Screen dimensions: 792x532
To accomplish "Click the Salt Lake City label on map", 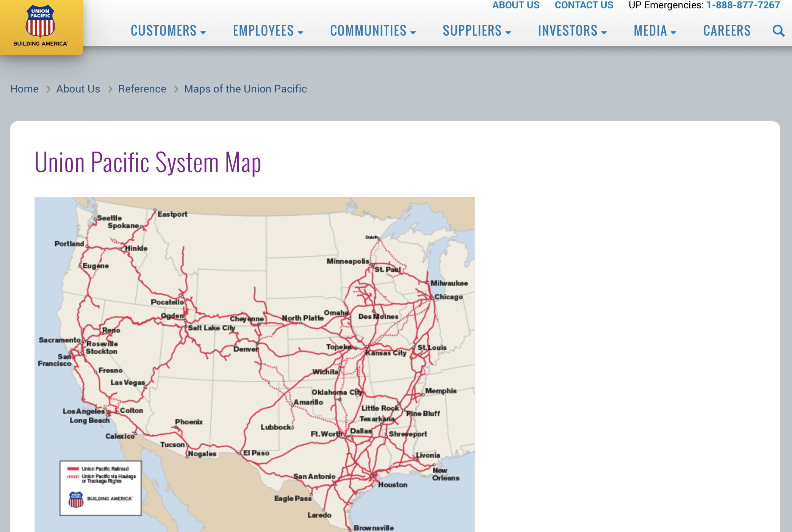I will click(211, 328).
